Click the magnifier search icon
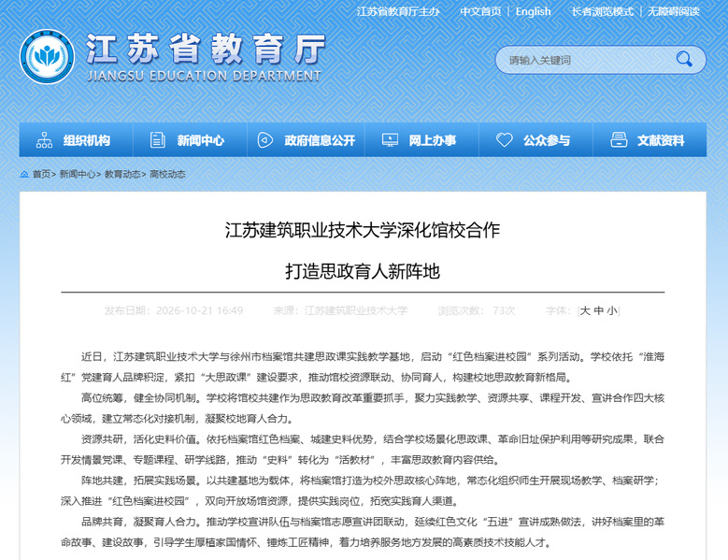 684,59
